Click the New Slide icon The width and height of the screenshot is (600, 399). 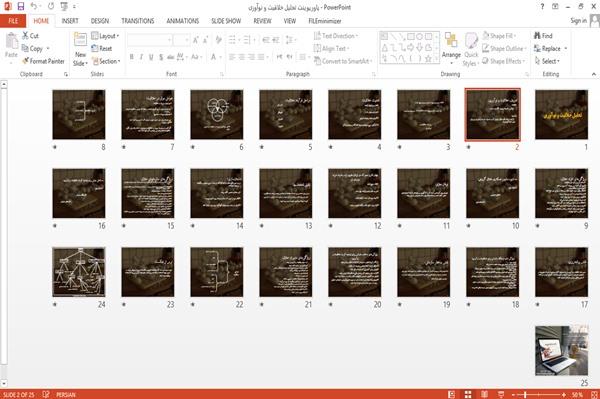click(80, 40)
